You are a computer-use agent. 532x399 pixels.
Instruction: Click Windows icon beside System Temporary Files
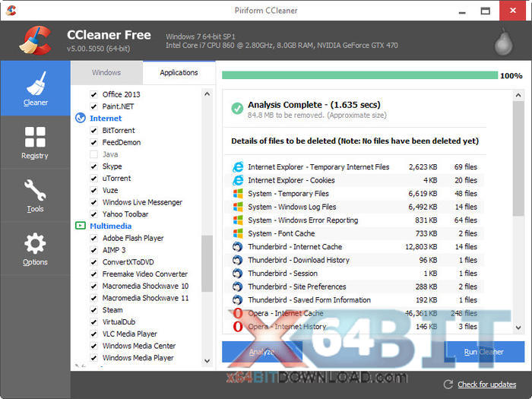(x=238, y=193)
